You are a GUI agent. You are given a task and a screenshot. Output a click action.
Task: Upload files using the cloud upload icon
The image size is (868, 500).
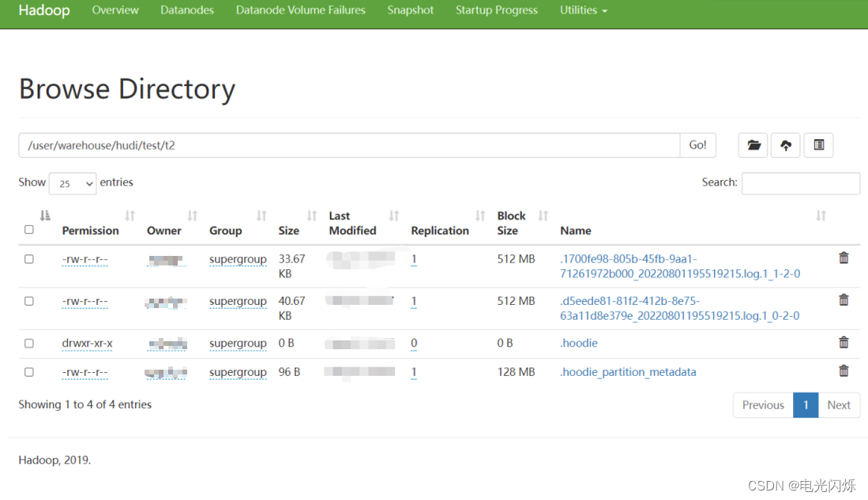point(785,145)
